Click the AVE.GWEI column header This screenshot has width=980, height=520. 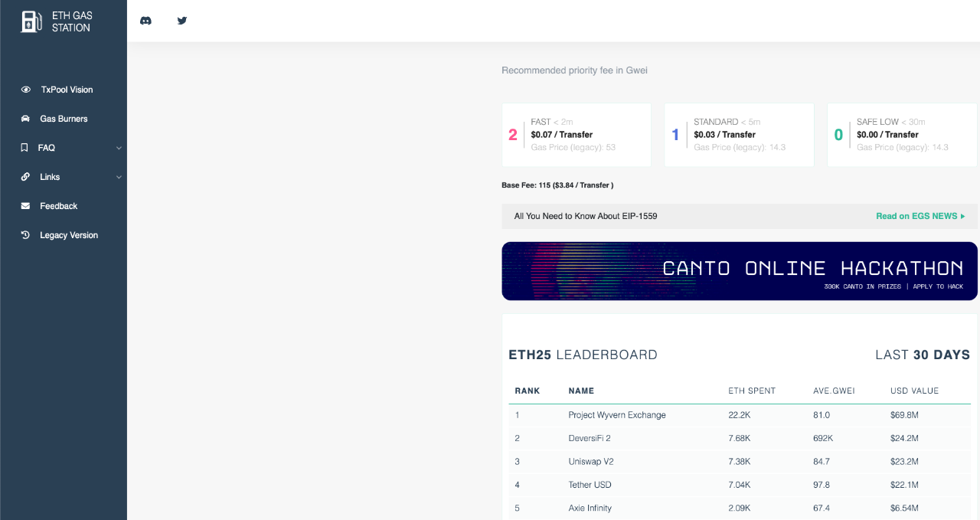[834, 391]
